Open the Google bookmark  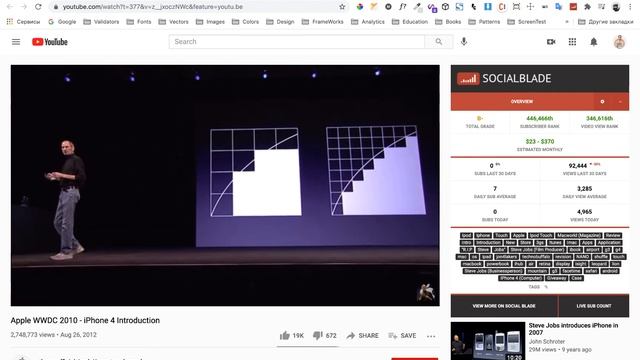(x=62, y=22)
